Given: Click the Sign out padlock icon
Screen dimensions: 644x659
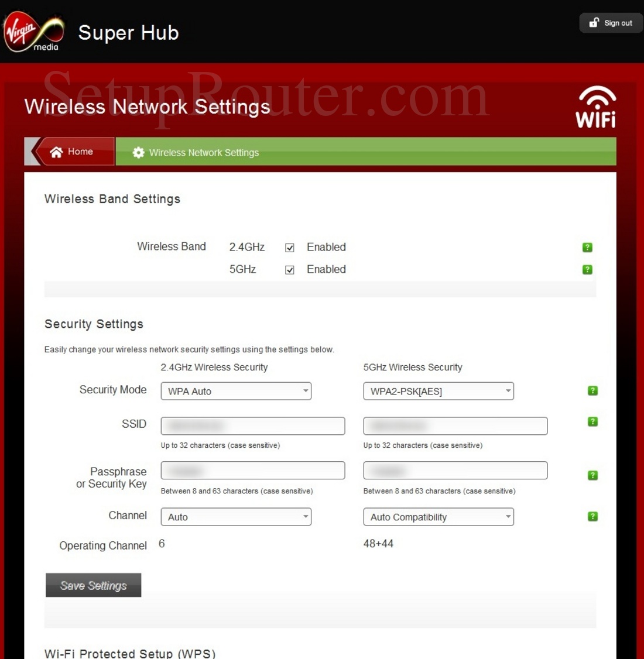Looking at the screenshot, I should (x=594, y=23).
